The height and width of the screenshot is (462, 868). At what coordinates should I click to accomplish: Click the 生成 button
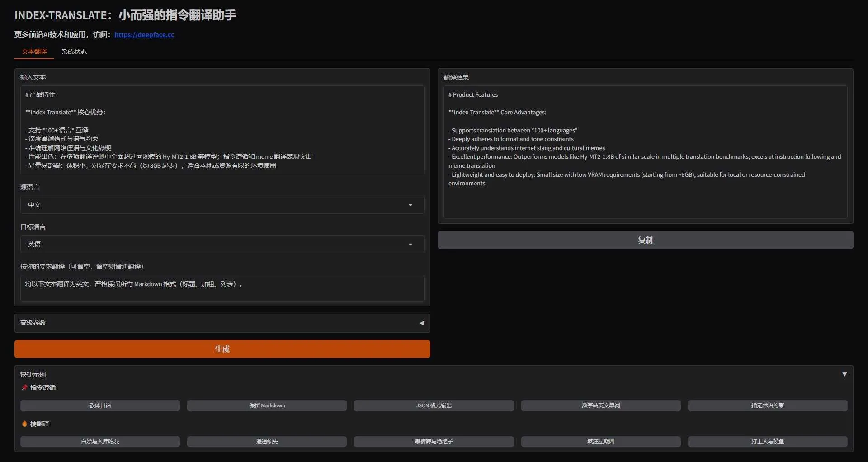[222, 349]
